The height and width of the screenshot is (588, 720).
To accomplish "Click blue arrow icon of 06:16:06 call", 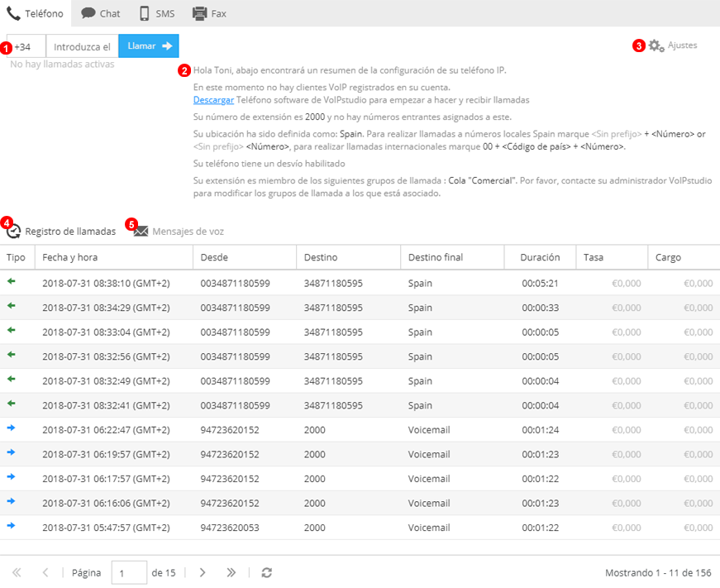I will tap(12, 500).
